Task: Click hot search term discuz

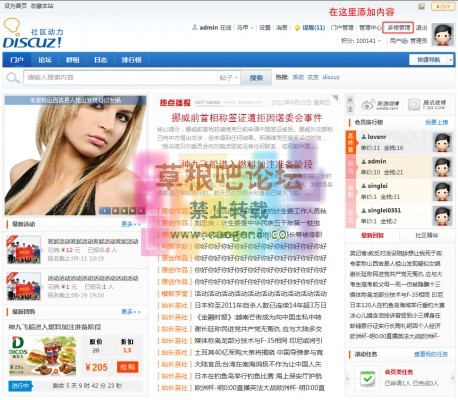Action: tap(331, 77)
